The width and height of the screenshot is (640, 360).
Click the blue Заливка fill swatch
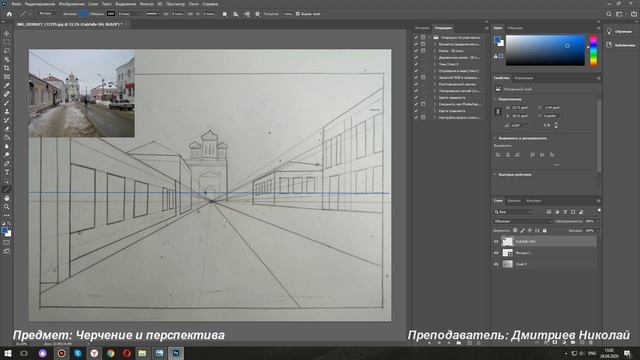tap(83, 13)
